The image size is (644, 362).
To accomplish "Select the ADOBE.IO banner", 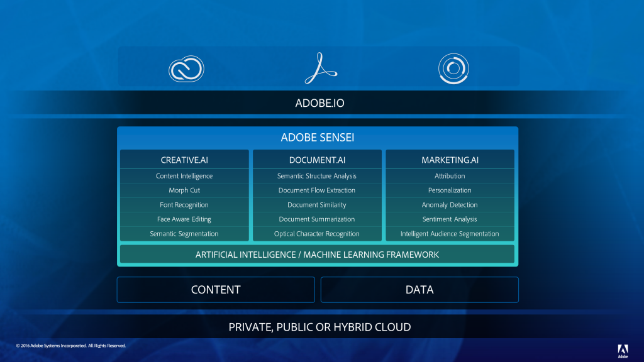I will [x=320, y=102].
